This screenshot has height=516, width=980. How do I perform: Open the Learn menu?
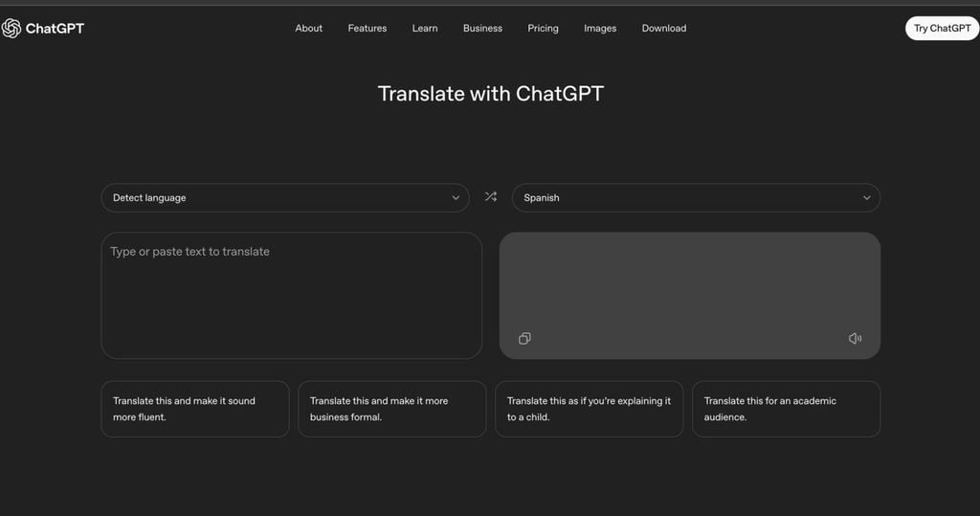click(x=425, y=28)
